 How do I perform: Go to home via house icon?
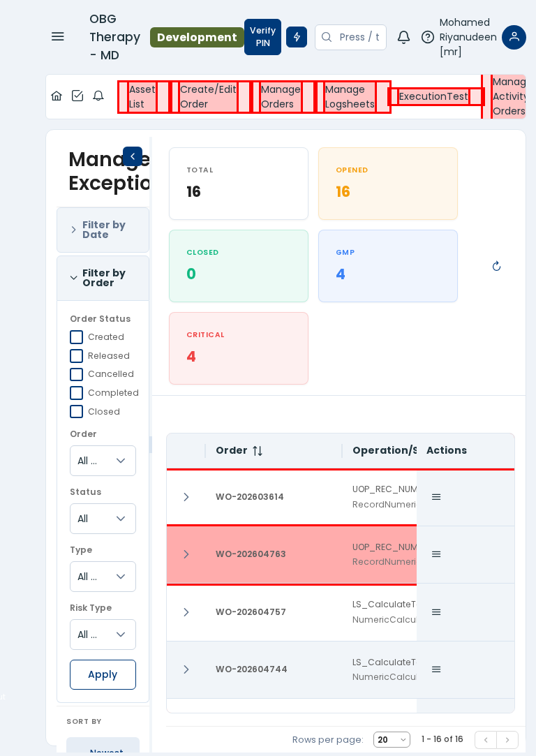pos(57,96)
